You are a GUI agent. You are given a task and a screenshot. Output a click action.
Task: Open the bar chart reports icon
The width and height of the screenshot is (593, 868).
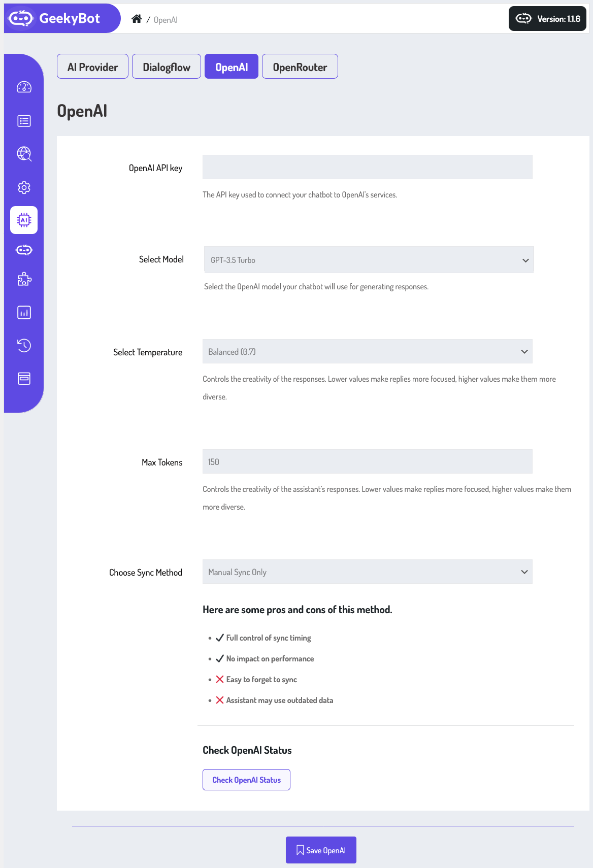click(x=24, y=312)
